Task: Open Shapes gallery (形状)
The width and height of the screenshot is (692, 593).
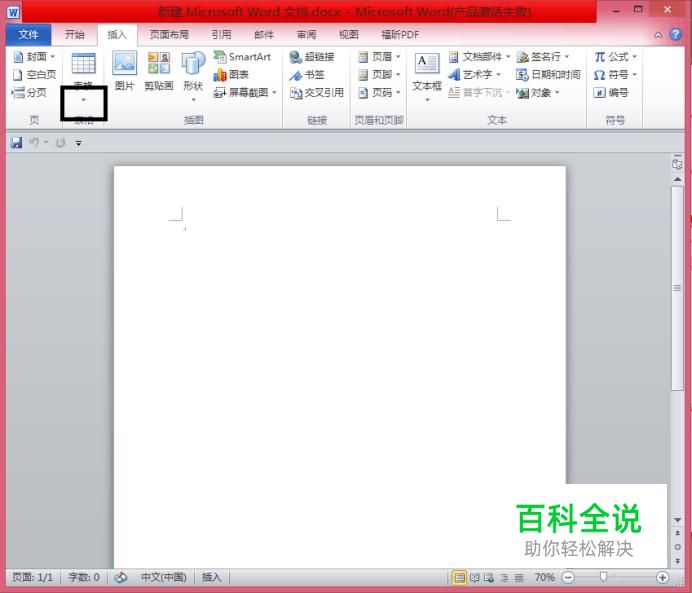Action: click(x=193, y=76)
